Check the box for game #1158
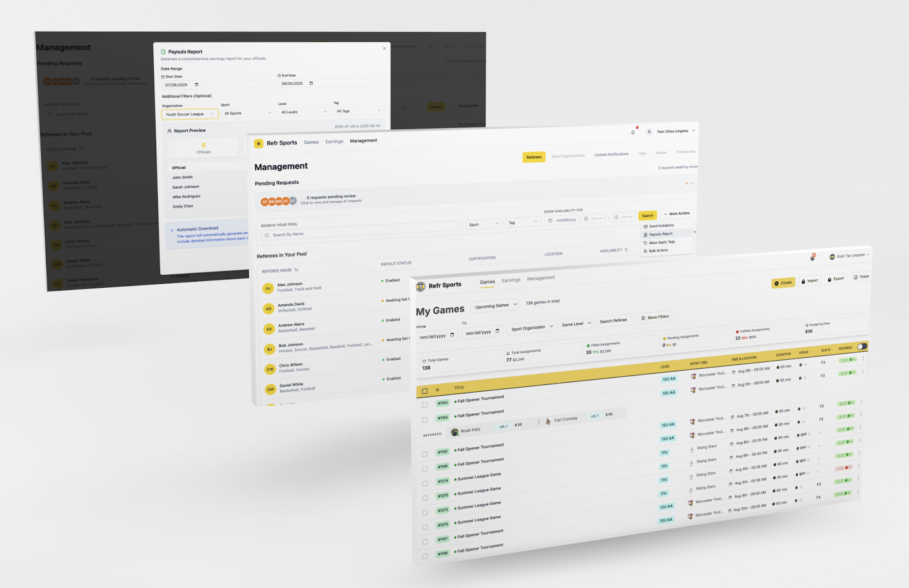 [x=425, y=556]
